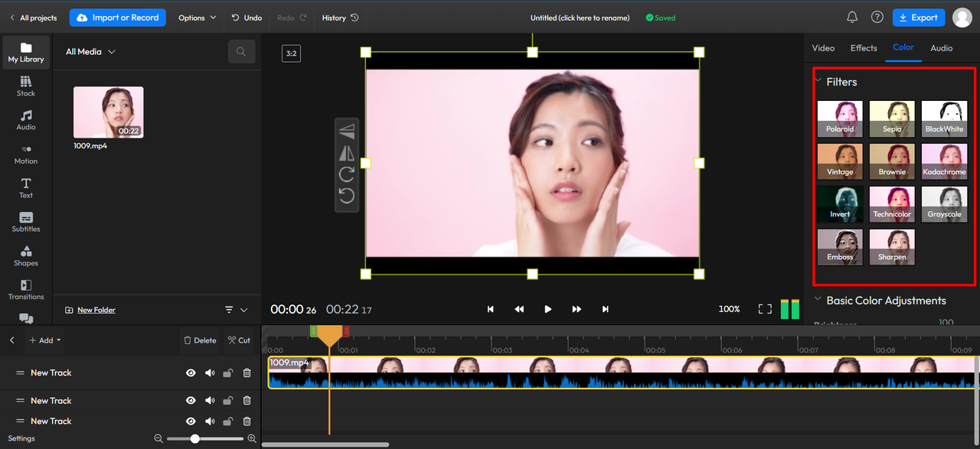Zoom in the timeline
This screenshot has width=980, height=449.
pos(252,438)
